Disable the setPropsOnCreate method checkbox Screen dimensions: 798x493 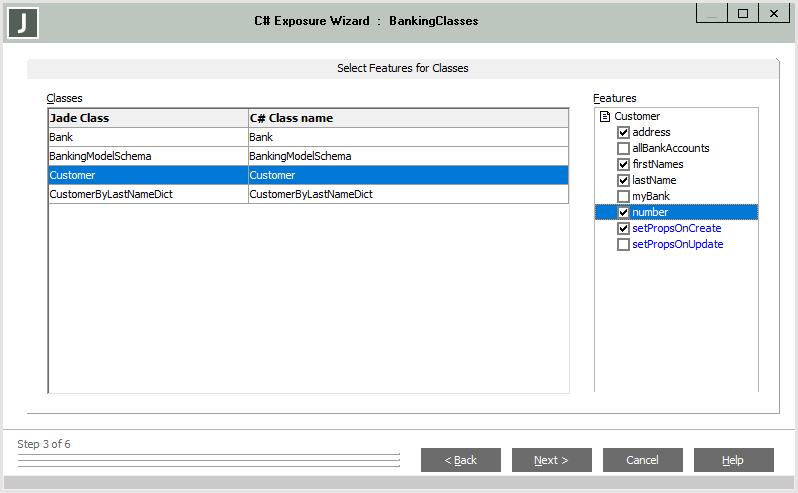click(623, 228)
